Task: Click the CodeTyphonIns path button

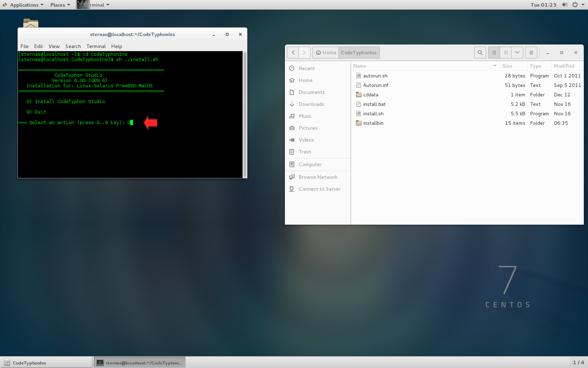Action: [x=359, y=53]
